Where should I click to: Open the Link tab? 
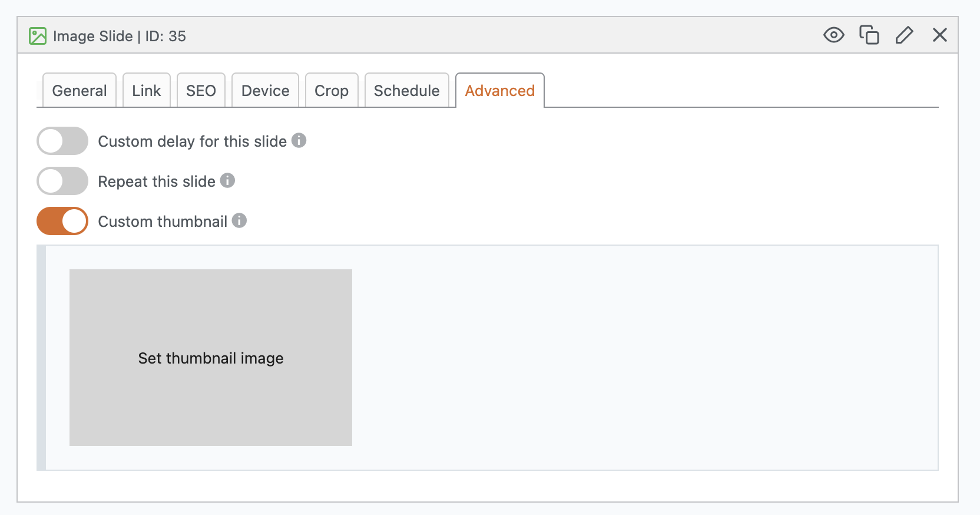point(147,91)
